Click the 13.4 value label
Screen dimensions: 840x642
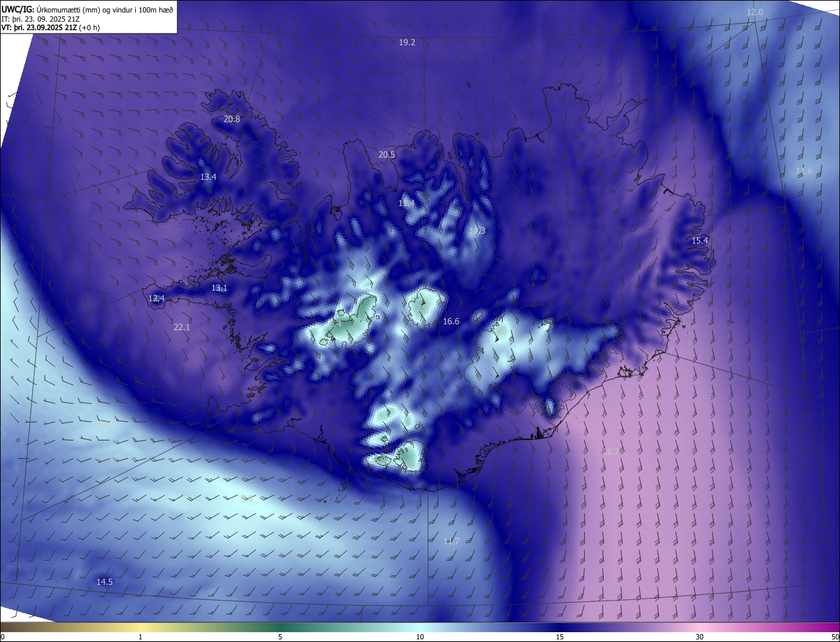[x=209, y=177]
